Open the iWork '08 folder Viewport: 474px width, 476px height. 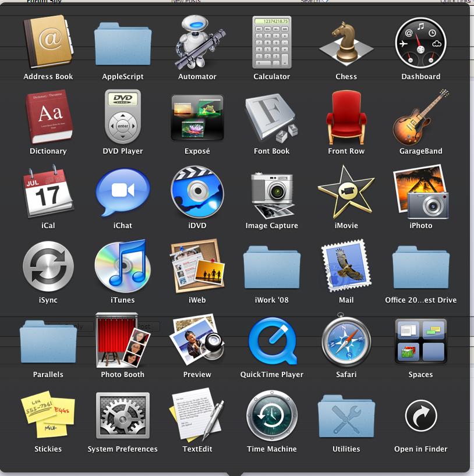click(271, 267)
